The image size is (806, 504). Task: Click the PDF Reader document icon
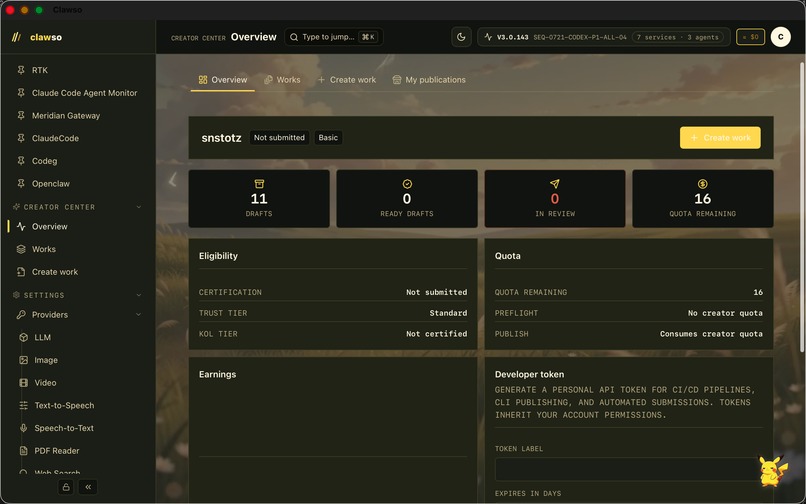[x=23, y=451]
